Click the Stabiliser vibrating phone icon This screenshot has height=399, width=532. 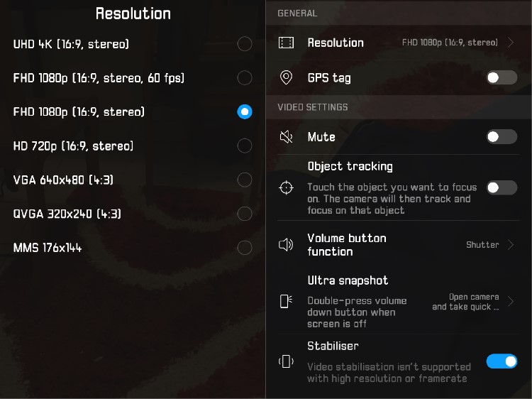click(286, 361)
